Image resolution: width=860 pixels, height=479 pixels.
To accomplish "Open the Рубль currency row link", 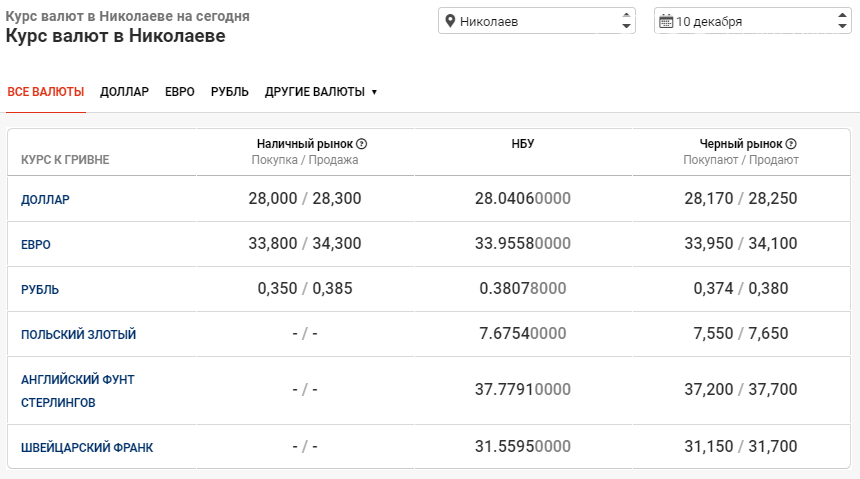I will [40, 290].
